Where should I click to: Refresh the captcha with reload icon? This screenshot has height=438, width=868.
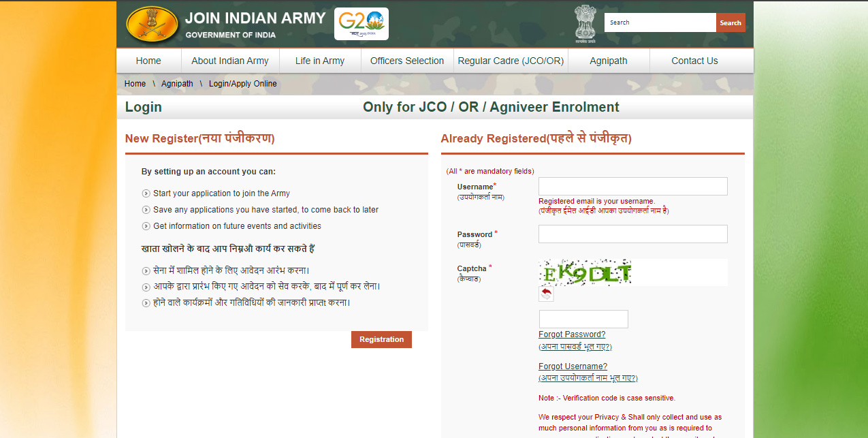pos(546,294)
